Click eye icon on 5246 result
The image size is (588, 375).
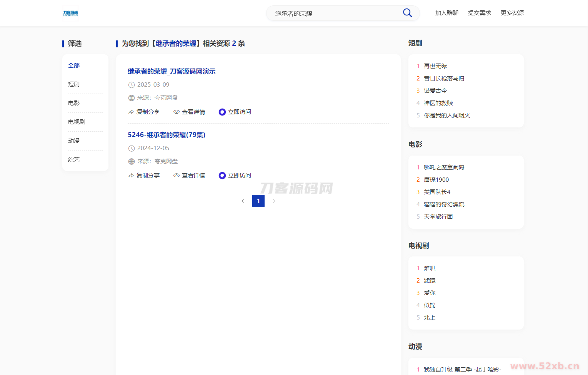(177, 176)
